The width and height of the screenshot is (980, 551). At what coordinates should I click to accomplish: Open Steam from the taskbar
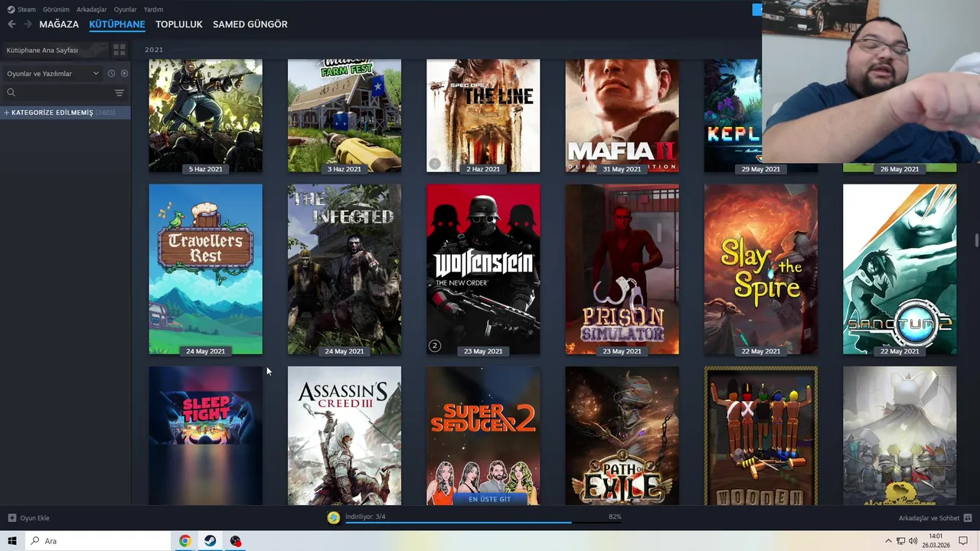[210, 541]
